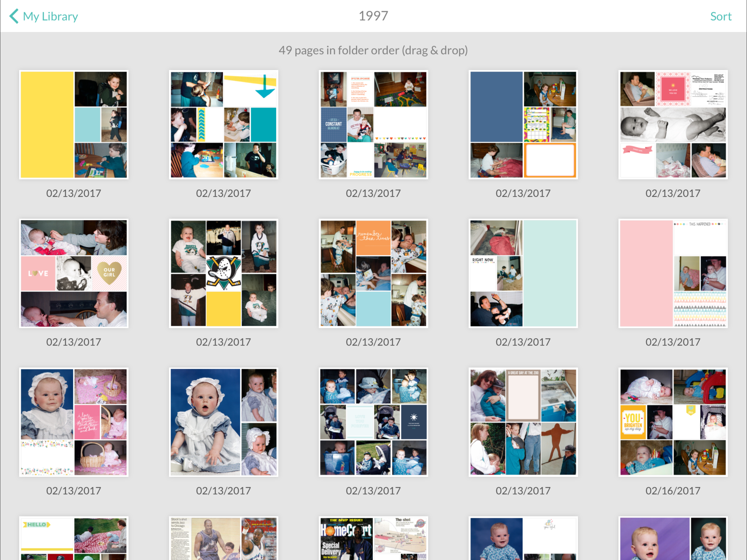Viewport: 747px width, 560px height.
Task: Open baby portrait blue background bottom page
Action: 523,538
